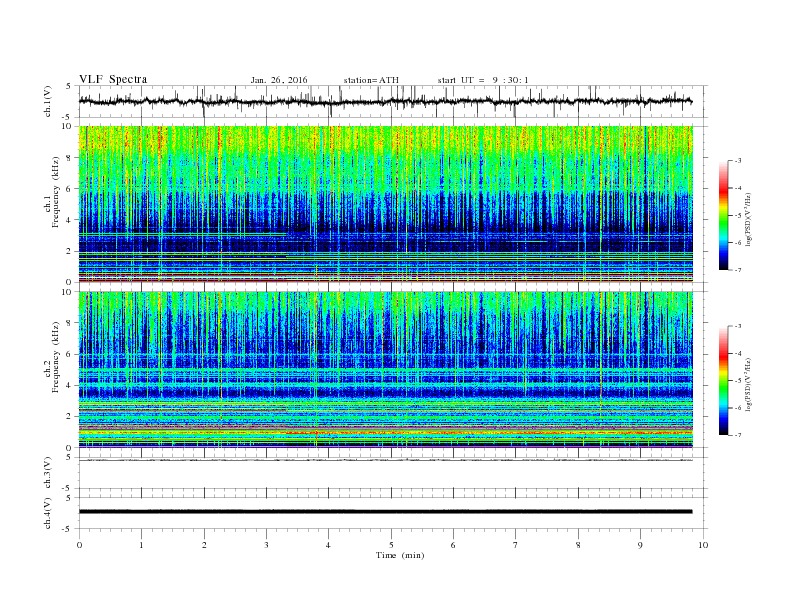Click the ch.1 'Frequency (kHz)' axis label
This screenshot has height=612, width=792.
pyautogui.click(x=56, y=192)
